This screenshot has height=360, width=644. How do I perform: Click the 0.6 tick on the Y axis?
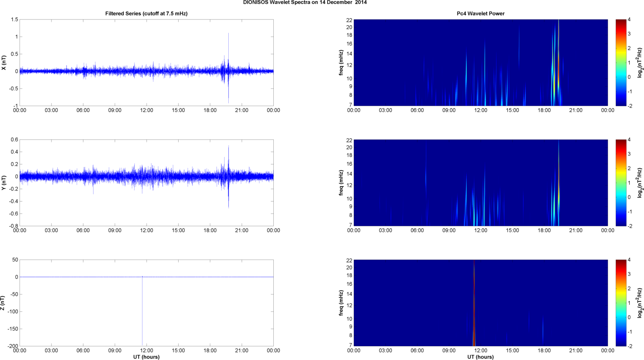click(14, 140)
